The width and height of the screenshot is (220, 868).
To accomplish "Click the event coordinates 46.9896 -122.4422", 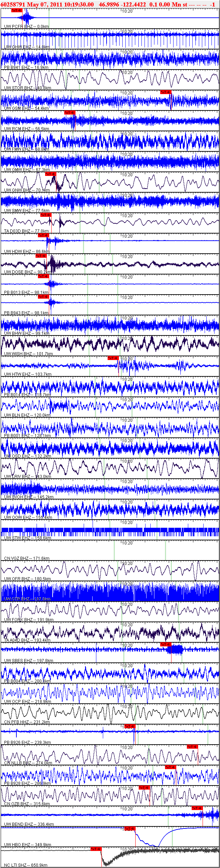I will coord(122,4).
